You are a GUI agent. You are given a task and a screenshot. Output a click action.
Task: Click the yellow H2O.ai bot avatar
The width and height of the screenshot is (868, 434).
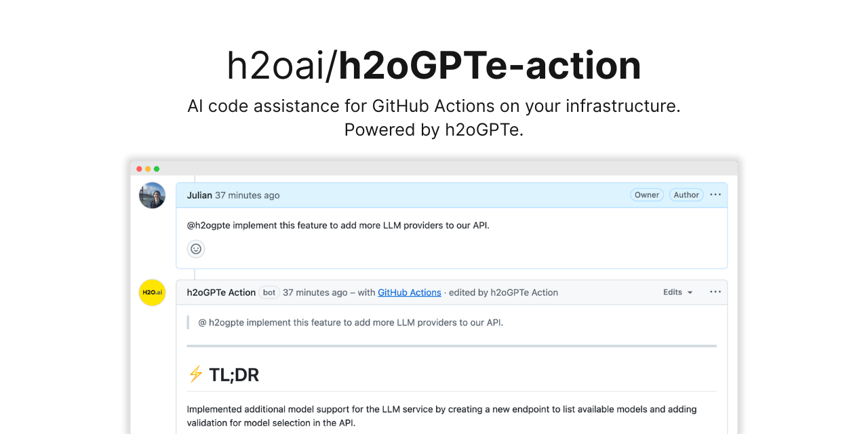coord(153,292)
